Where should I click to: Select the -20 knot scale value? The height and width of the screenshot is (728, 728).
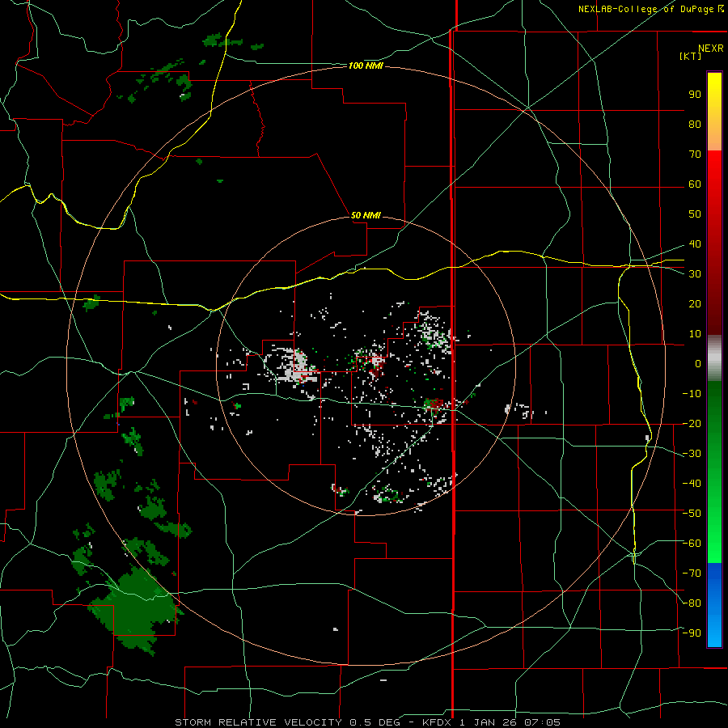click(x=692, y=423)
